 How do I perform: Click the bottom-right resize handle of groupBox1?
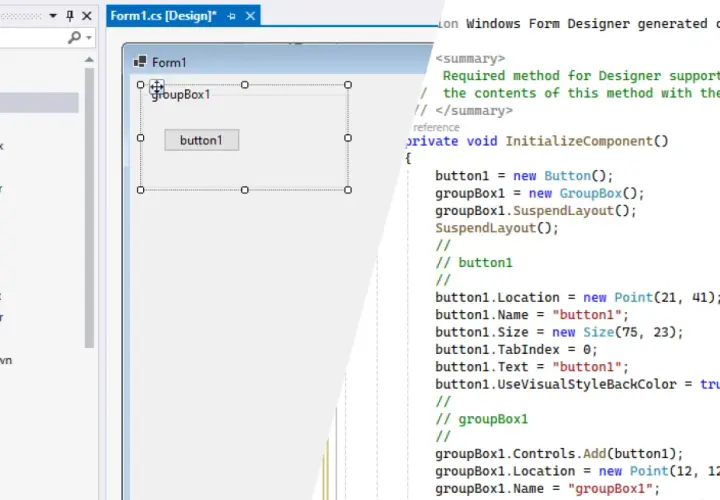point(348,190)
